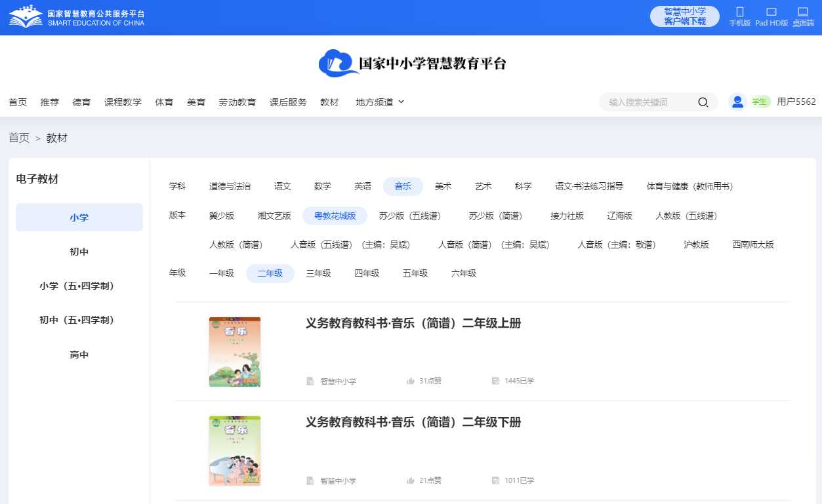Select 高中 in the sidebar
This screenshot has height=504, width=822.
pos(79,355)
